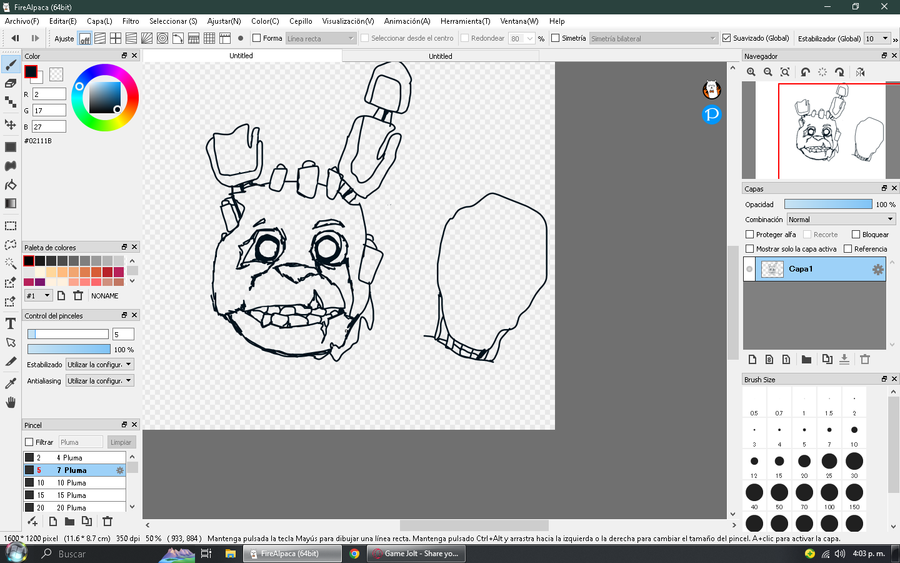Image resolution: width=900 pixels, height=563 pixels.
Task: Open Game Jolt window in taskbar
Action: (x=417, y=554)
